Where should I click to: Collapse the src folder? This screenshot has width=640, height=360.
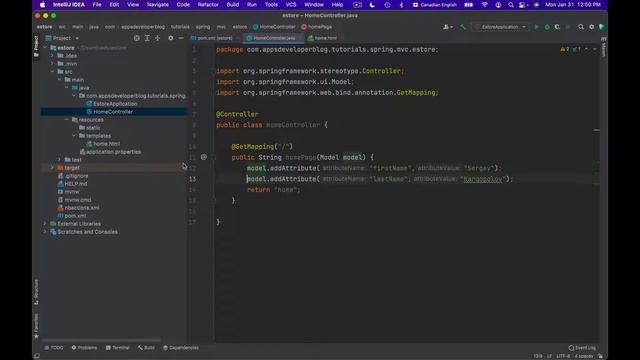tap(52, 72)
